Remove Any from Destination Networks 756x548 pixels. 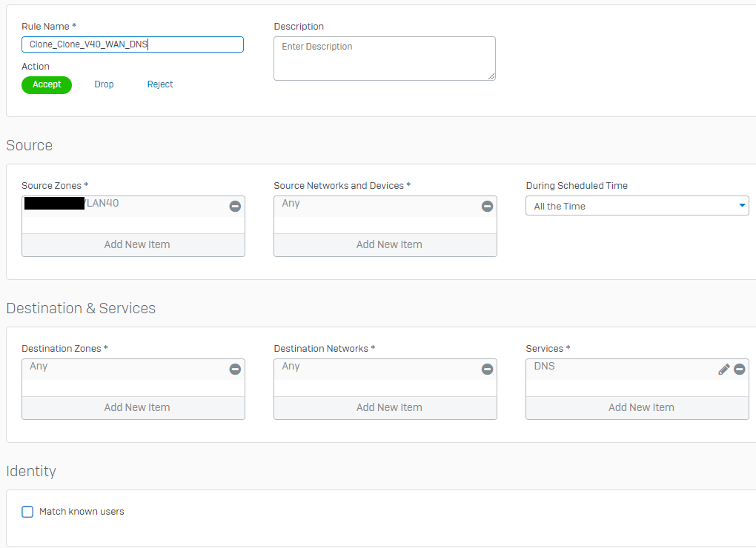coord(487,369)
